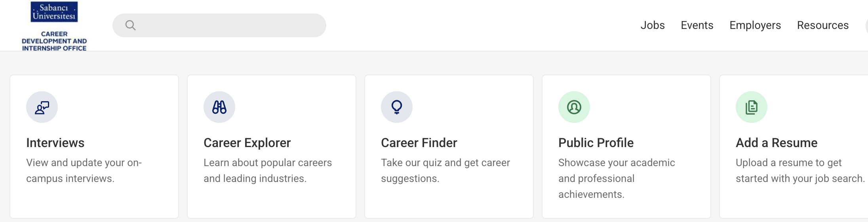Screen dimensions: 868x222
Task: Go to the Employers section
Action: coord(755,25)
